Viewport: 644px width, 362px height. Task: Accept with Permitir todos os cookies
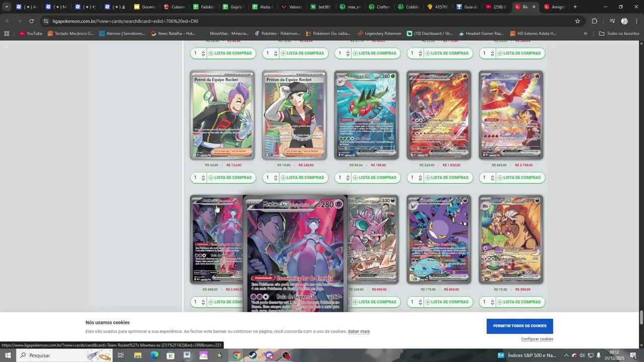pyautogui.click(x=520, y=326)
